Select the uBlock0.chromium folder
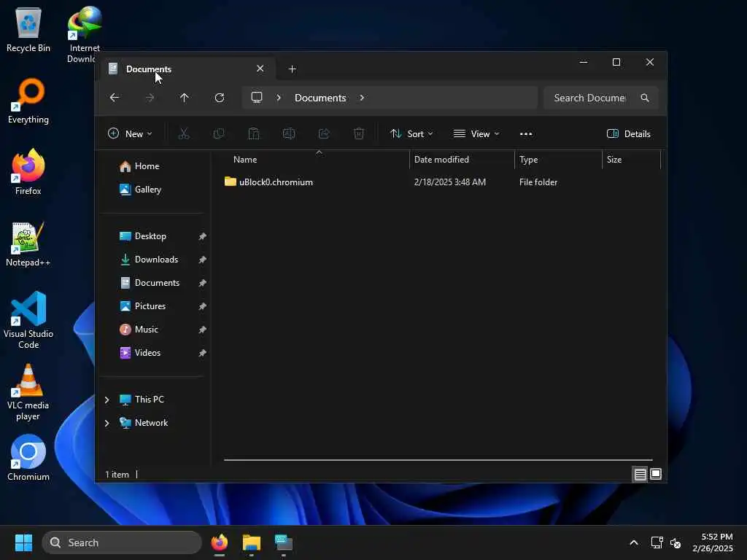The height and width of the screenshot is (560, 747). (x=276, y=182)
